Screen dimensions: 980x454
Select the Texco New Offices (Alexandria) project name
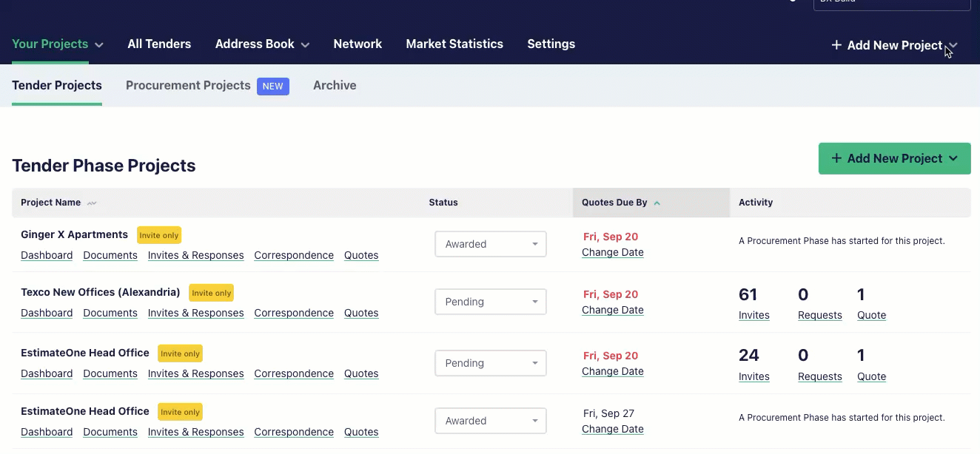tap(101, 293)
